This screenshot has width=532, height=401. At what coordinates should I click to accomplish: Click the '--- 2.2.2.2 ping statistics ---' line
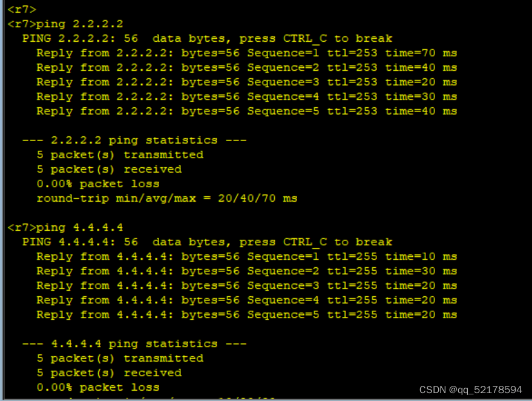134,141
